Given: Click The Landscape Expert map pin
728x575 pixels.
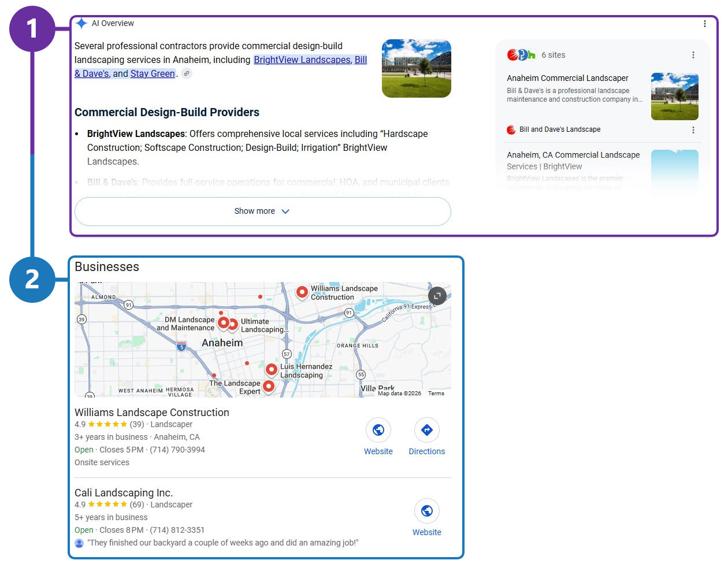Looking at the screenshot, I should click(269, 386).
